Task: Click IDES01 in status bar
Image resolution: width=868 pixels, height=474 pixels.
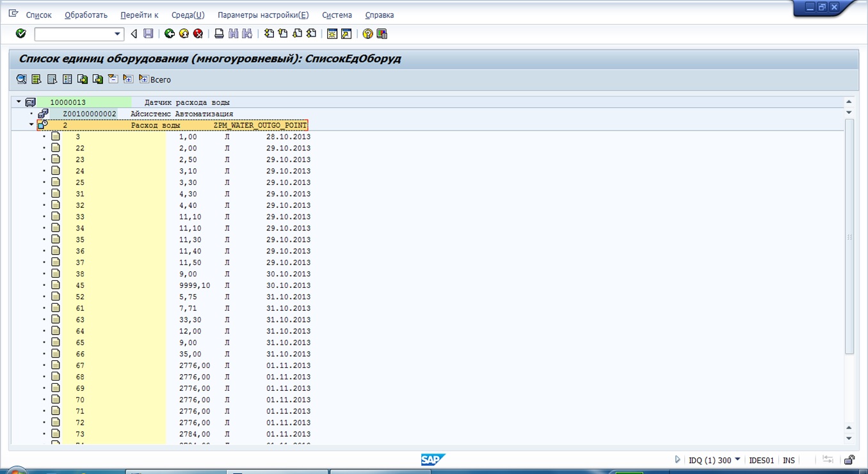Action: (762, 460)
